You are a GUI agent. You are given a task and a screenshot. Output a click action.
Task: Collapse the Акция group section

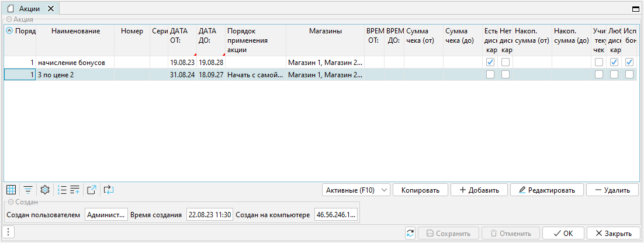[9, 19]
